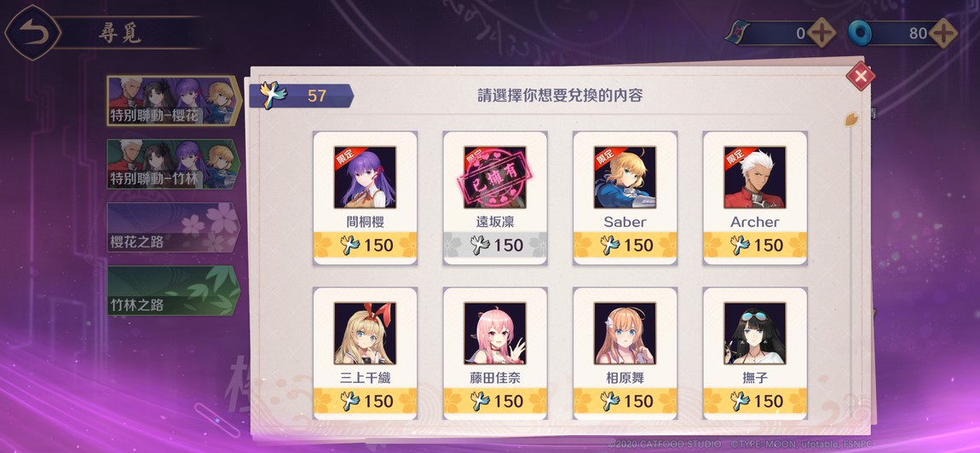Open the 櫻花之路 banner tab
Viewport: 980px width, 453px height.
tap(175, 227)
